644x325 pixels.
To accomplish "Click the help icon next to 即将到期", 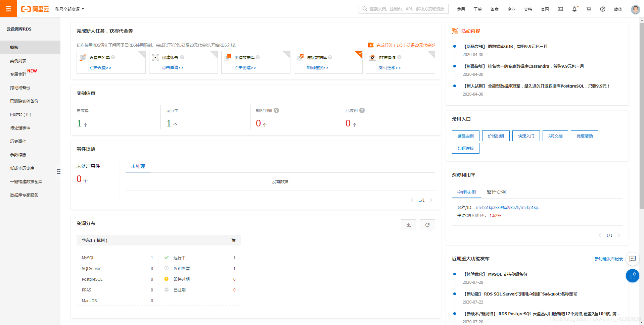I will [276, 110].
